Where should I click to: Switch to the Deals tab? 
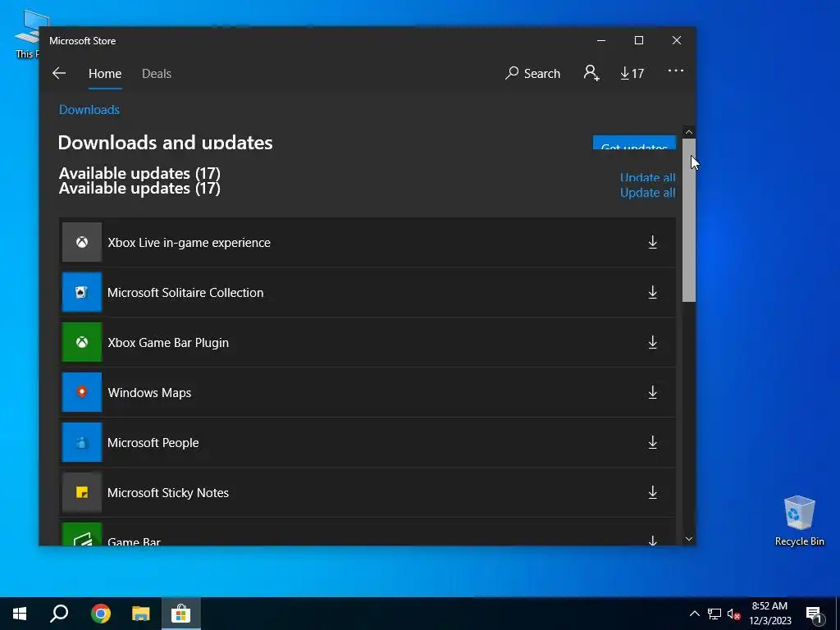[x=157, y=73]
